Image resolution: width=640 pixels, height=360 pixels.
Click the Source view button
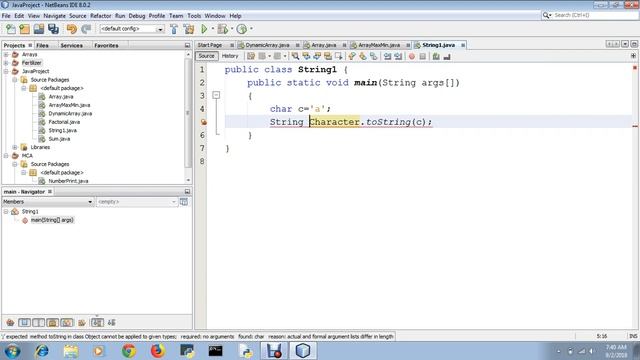[x=206, y=56]
